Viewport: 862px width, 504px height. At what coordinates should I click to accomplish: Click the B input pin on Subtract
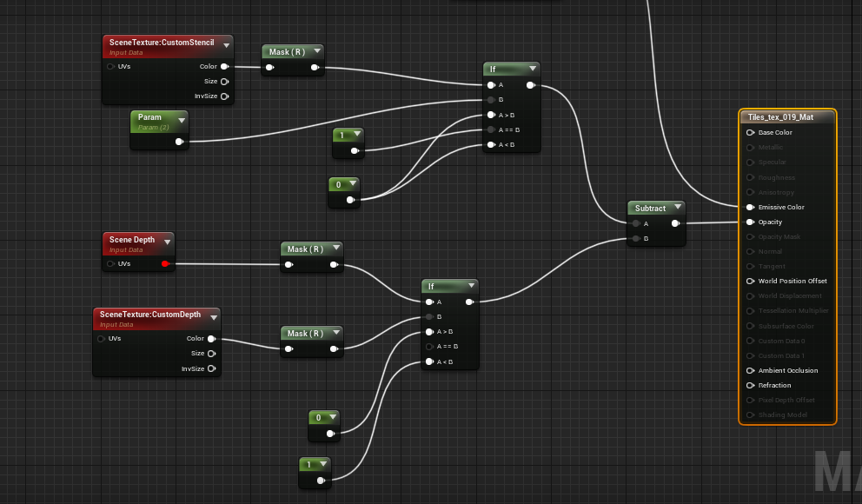pyautogui.click(x=636, y=238)
